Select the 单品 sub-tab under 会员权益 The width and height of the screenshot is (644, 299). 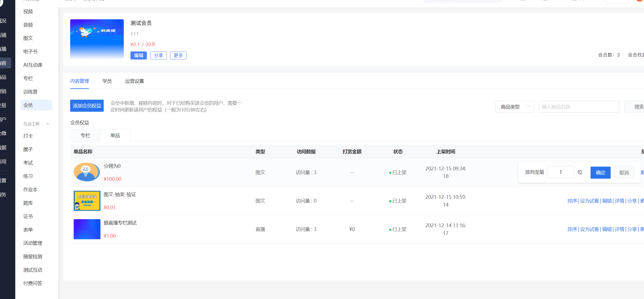point(115,135)
